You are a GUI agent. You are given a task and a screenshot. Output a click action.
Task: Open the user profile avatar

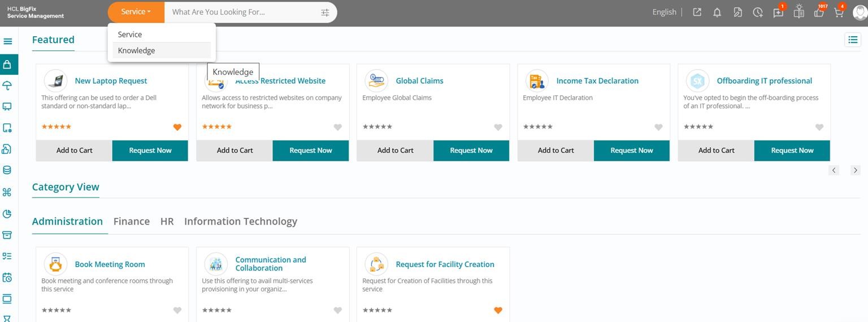[x=860, y=12]
